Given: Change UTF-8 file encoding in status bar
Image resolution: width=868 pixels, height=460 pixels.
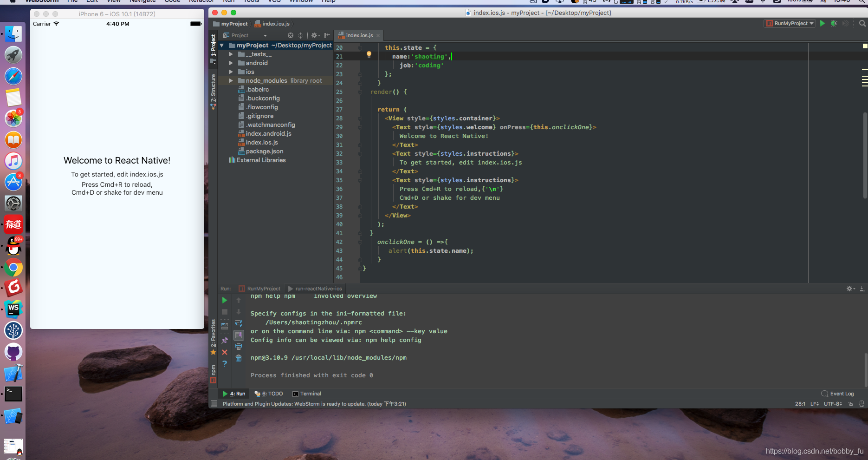Looking at the screenshot, I should click(833, 404).
